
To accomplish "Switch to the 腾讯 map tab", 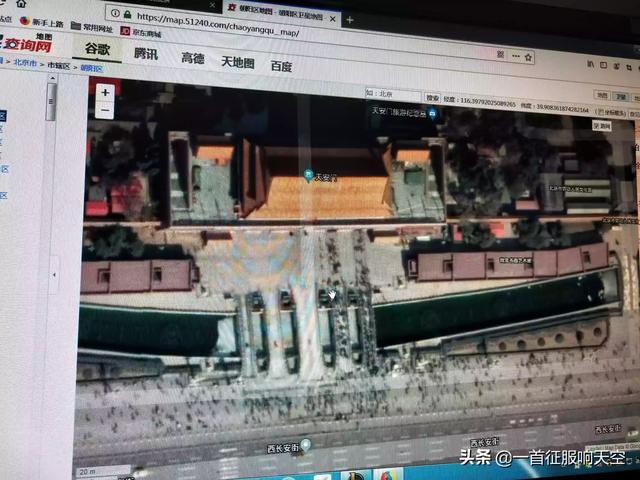I will pyautogui.click(x=146, y=53).
